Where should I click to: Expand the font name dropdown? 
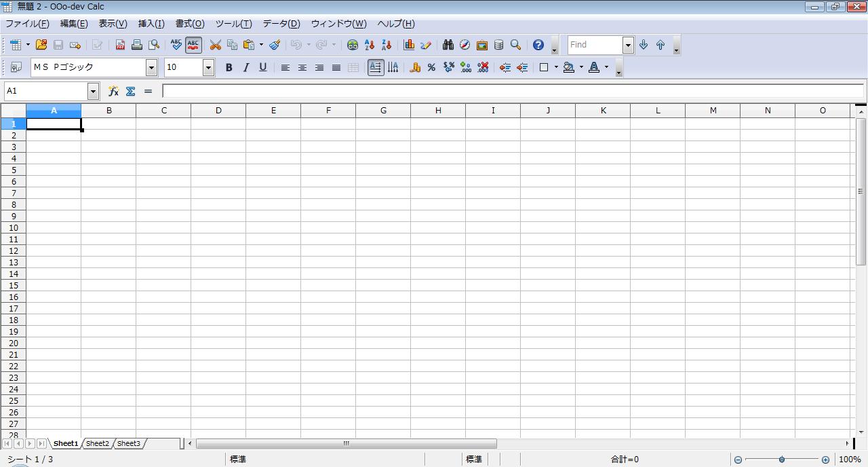tap(151, 67)
